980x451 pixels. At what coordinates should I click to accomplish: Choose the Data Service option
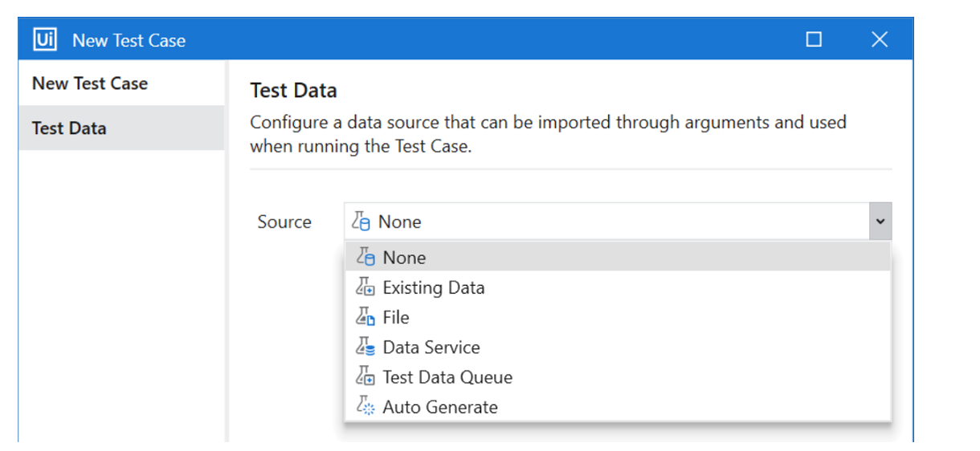point(431,347)
